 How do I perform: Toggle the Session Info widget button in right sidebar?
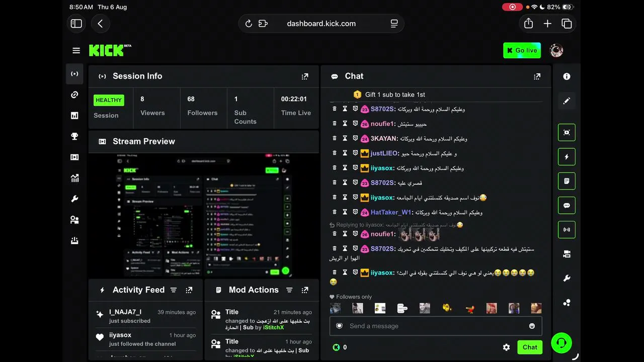coord(567,230)
